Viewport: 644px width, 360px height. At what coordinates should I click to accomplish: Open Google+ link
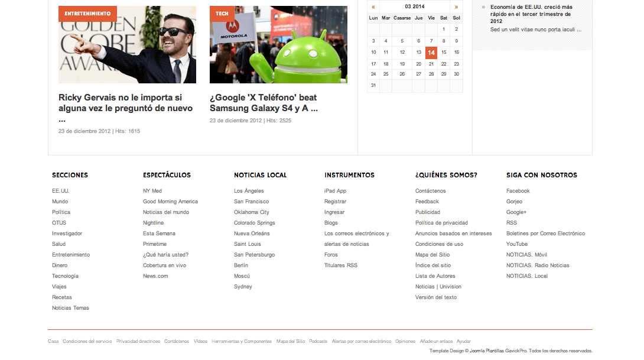click(516, 212)
